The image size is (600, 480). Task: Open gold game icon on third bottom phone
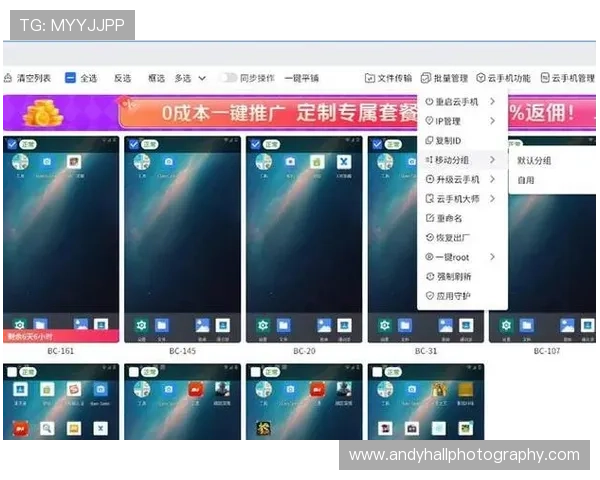point(264,428)
